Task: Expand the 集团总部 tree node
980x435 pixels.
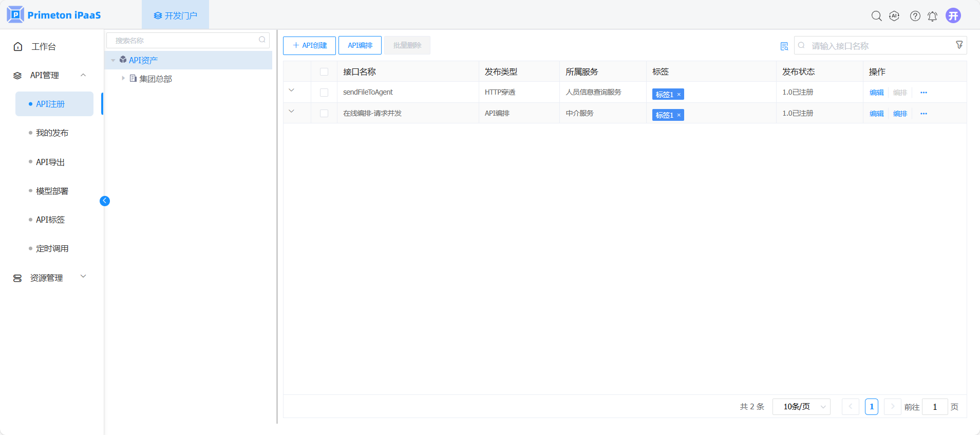Action: click(123, 78)
